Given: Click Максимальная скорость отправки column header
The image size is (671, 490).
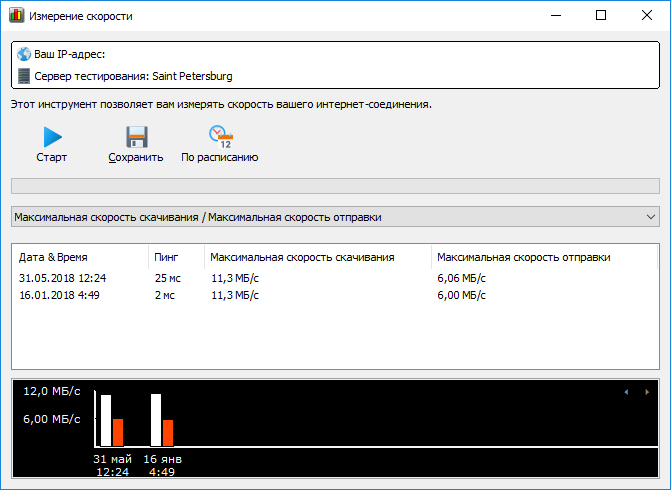Looking at the screenshot, I should point(544,257).
